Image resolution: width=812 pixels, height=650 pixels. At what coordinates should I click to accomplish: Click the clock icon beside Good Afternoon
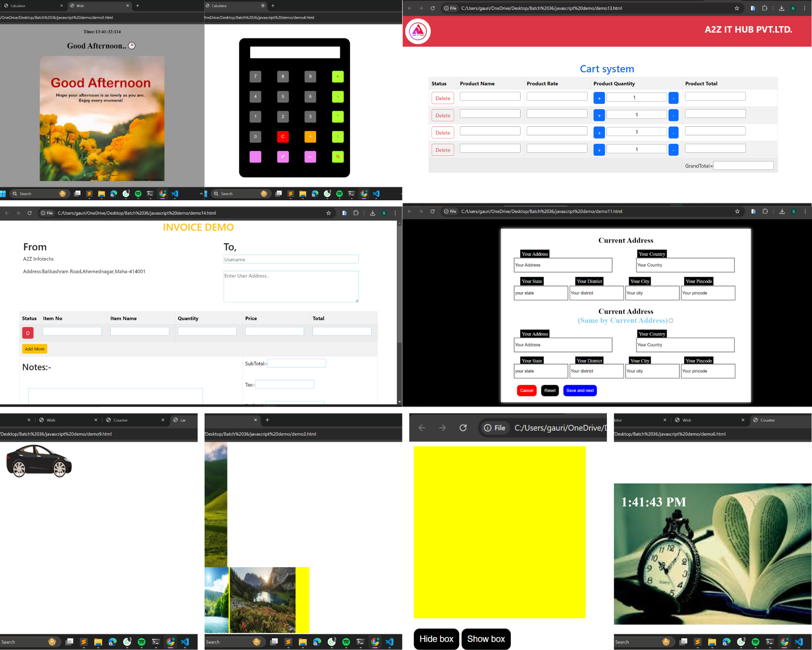pyautogui.click(x=132, y=45)
